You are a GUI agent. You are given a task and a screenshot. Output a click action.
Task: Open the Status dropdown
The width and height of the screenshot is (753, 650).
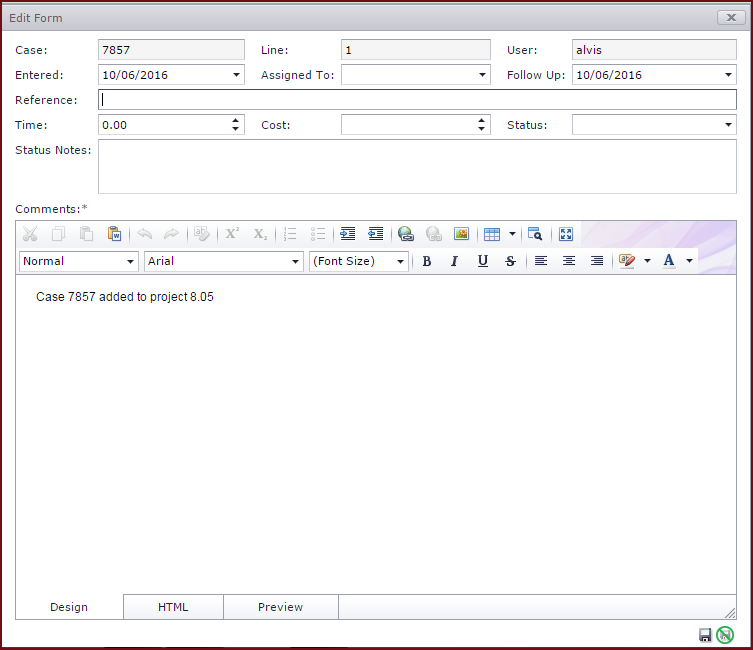pos(728,125)
